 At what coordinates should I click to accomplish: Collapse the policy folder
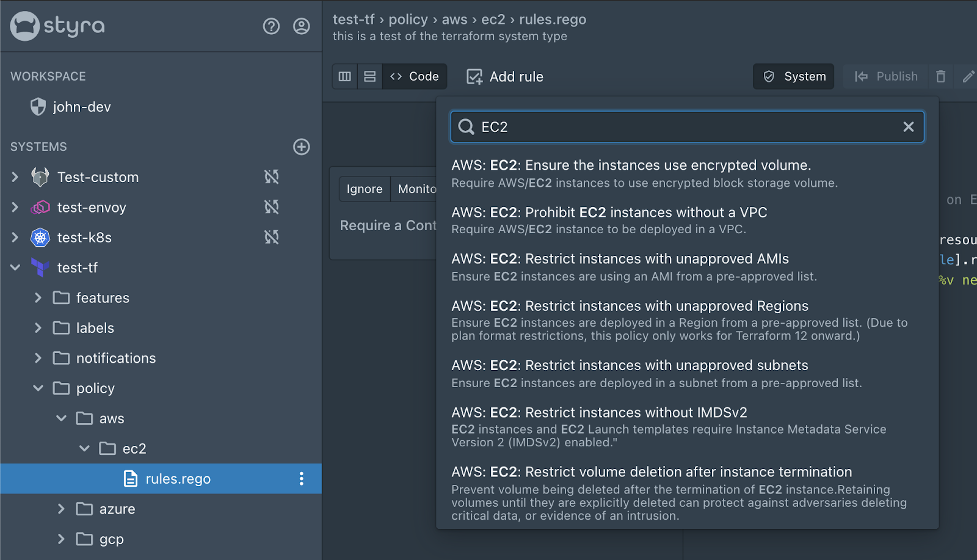(x=38, y=388)
